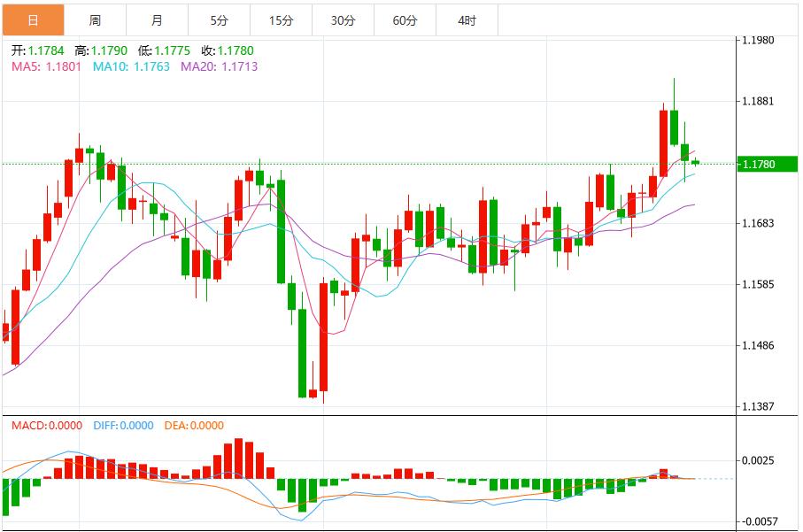Select the 月 monthly timeframe
This screenshot has width=803, height=532.
[x=156, y=17]
